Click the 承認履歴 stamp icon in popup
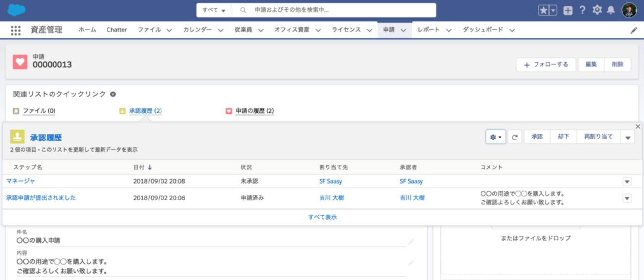 (17, 137)
